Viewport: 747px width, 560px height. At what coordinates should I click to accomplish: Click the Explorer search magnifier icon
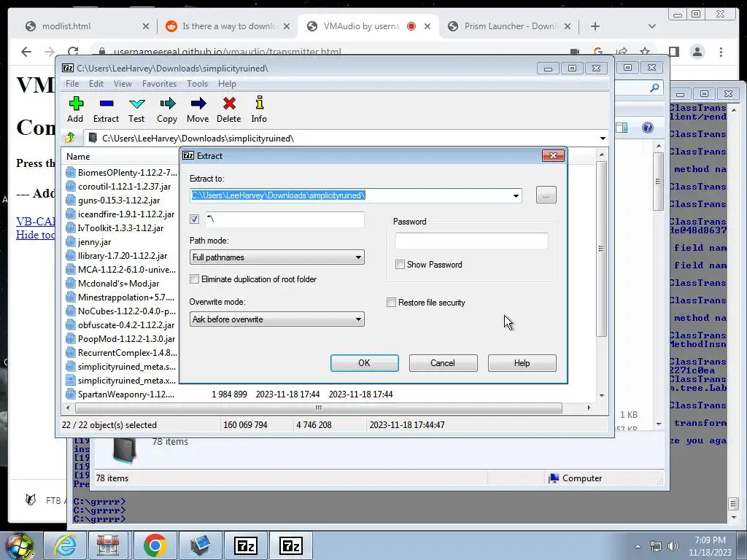tap(654, 87)
